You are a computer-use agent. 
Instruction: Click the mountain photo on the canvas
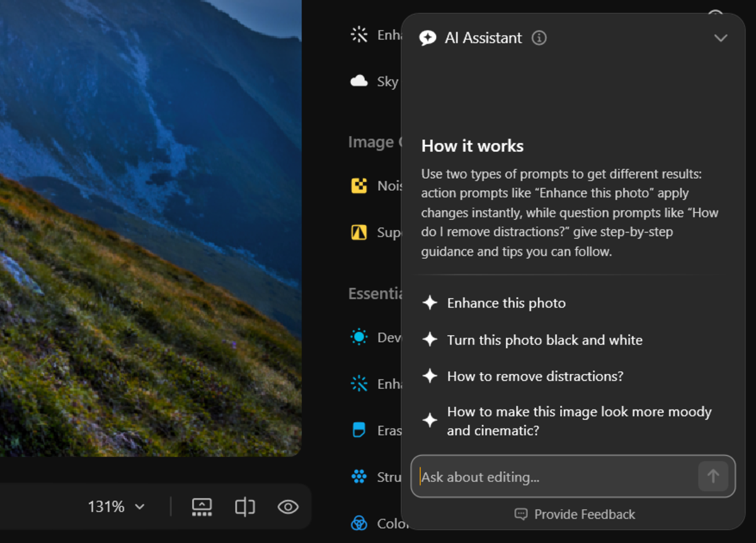pyautogui.click(x=151, y=227)
